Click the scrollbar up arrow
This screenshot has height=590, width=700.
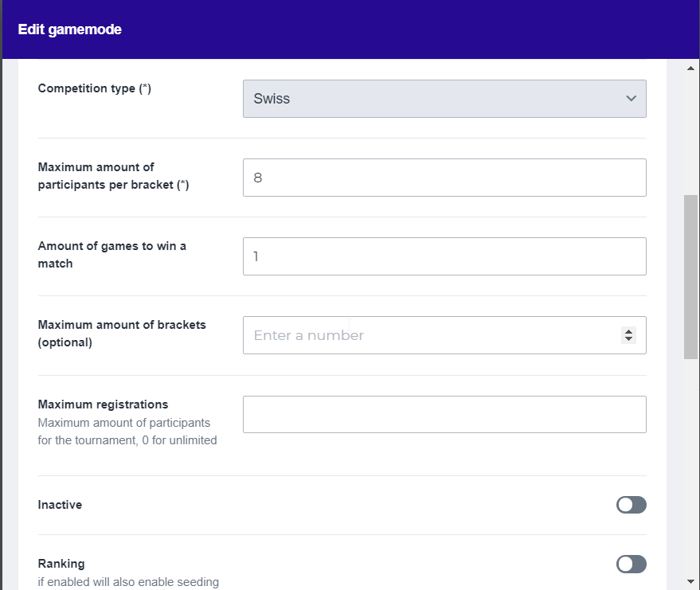point(690,68)
